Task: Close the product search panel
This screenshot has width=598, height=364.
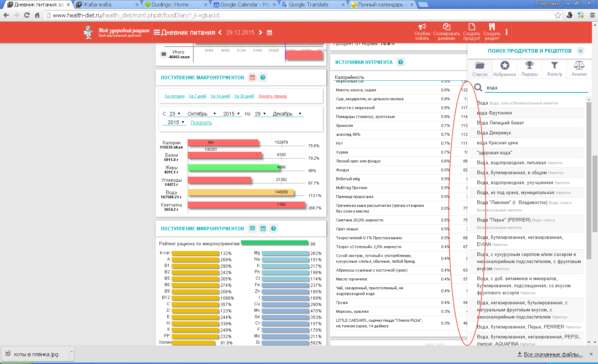Action: tap(580, 51)
